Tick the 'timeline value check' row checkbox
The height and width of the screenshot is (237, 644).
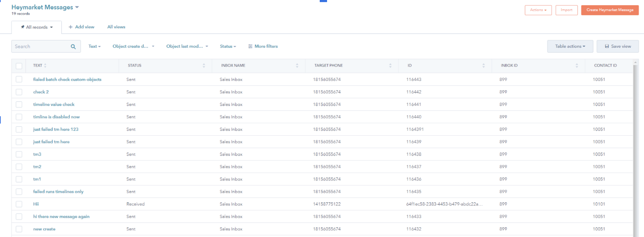[19, 104]
